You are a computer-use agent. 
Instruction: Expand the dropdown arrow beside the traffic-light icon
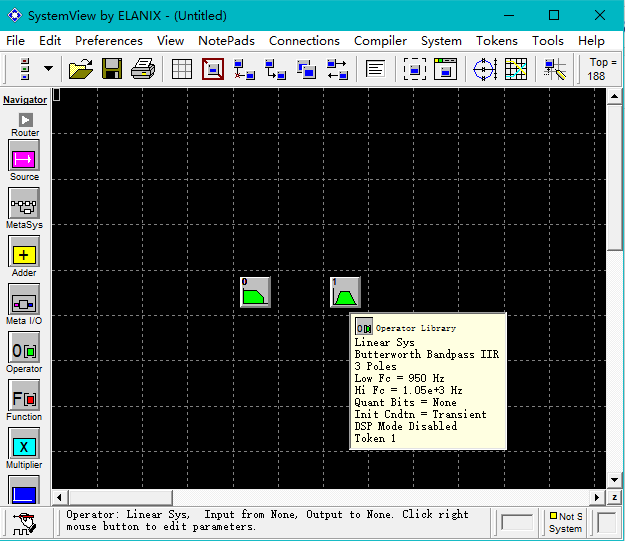click(49, 69)
